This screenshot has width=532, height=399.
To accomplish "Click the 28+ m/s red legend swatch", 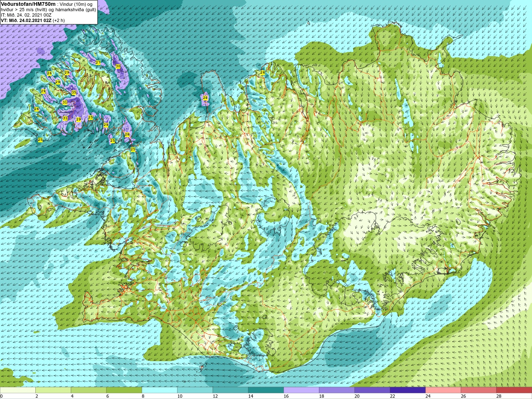I will [514, 390].
